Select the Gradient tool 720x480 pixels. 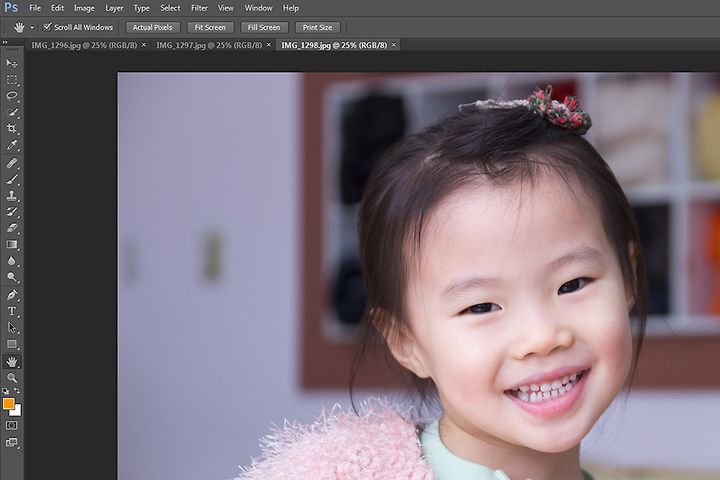point(12,244)
